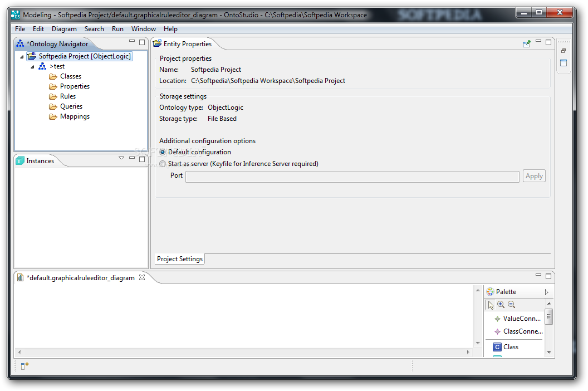588x391 pixels.
Task: Click the Palette scroll up arrow
Action: click(x=549, y=303)
